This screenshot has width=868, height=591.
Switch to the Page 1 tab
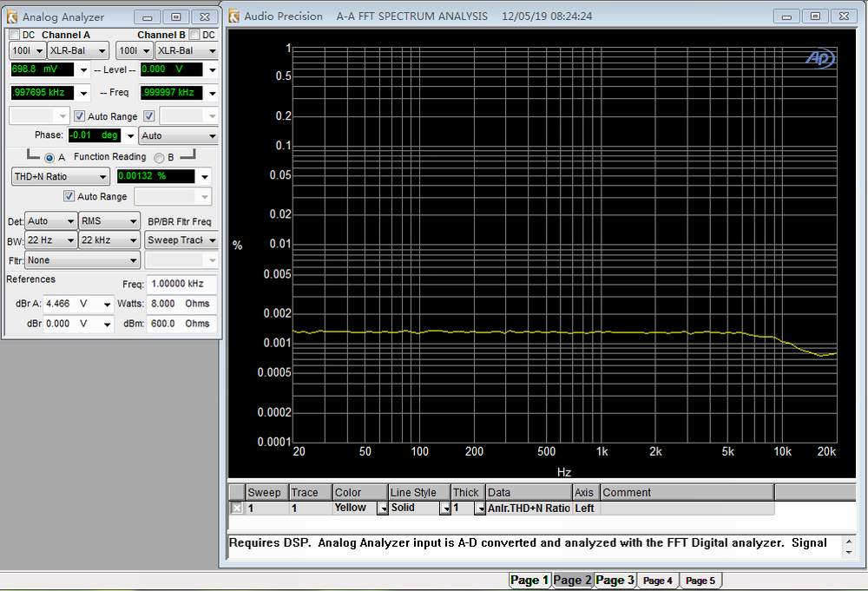(529, 581)
